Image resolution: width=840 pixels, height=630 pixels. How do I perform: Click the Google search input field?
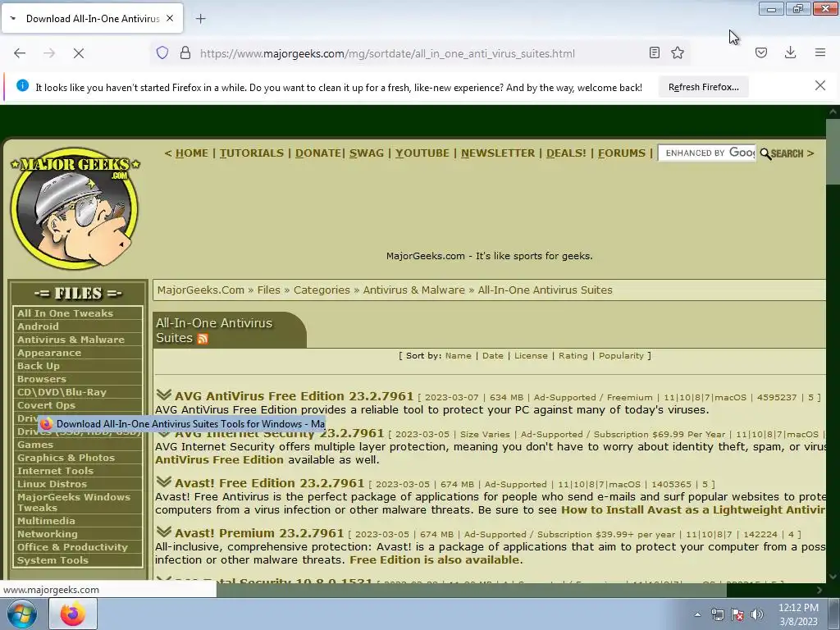point(706,153)
